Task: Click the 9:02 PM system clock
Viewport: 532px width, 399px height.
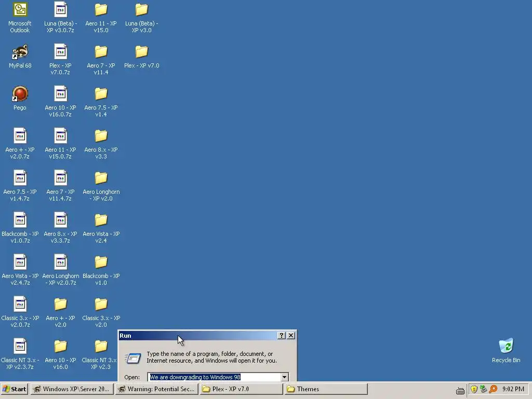Action: tap(513, 389)
